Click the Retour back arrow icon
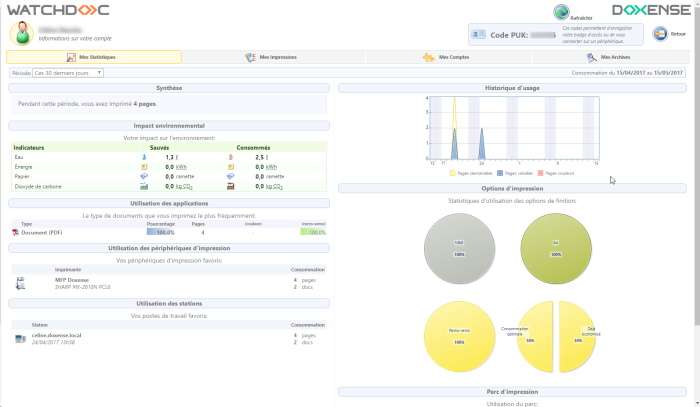 click(x=661, y=34)
